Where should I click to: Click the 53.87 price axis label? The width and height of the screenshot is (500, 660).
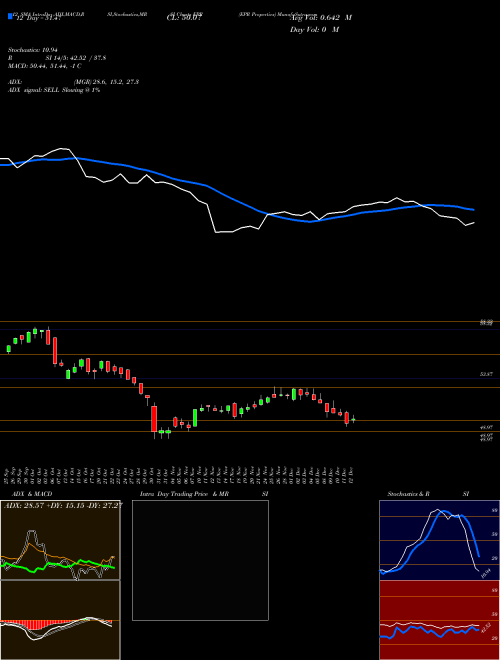(487, 374)
